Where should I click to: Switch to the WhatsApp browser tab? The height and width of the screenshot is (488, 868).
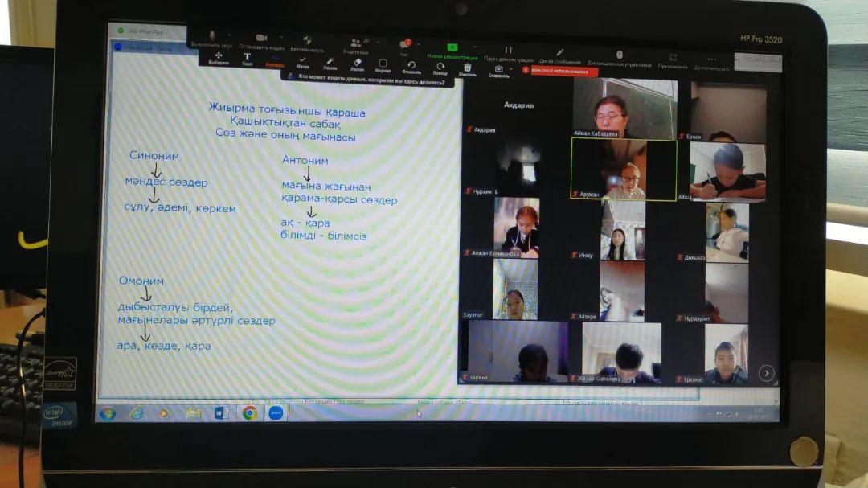[145, 31]
